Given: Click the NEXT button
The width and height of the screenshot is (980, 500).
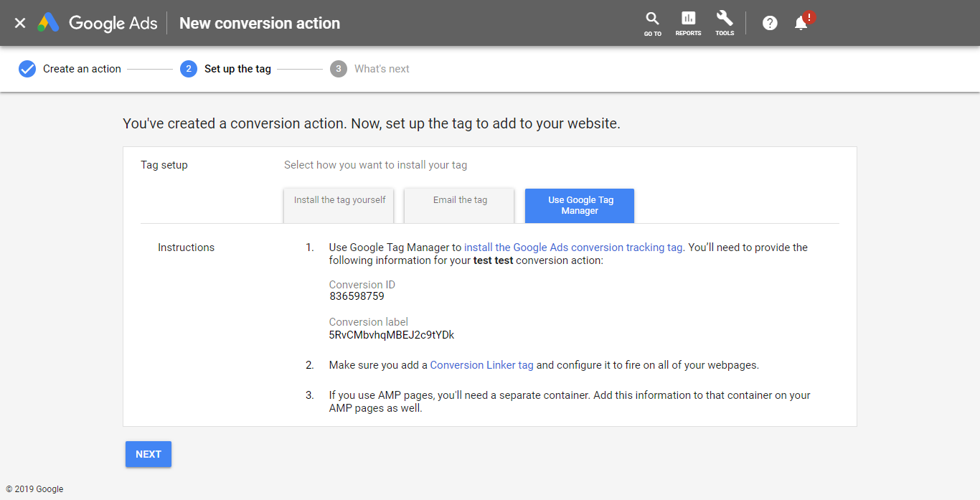Looking at the screenshot, I should point(149,454).
